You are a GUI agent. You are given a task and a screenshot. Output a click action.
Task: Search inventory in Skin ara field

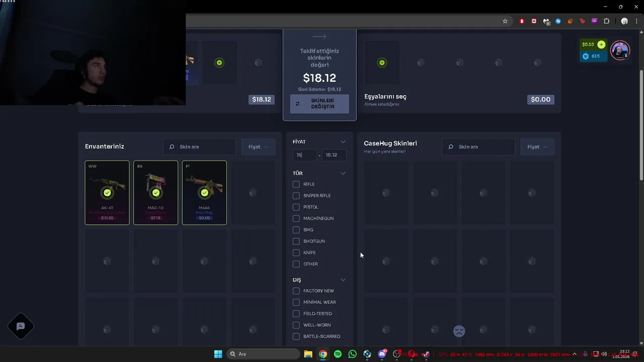click(x=200, y=147)
